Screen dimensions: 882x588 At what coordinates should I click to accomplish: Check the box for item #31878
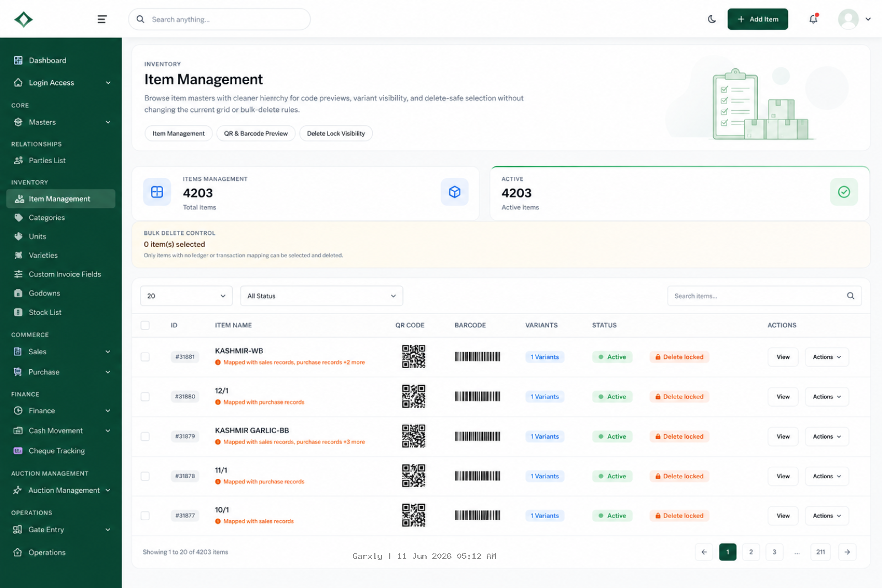pos(145,476)
